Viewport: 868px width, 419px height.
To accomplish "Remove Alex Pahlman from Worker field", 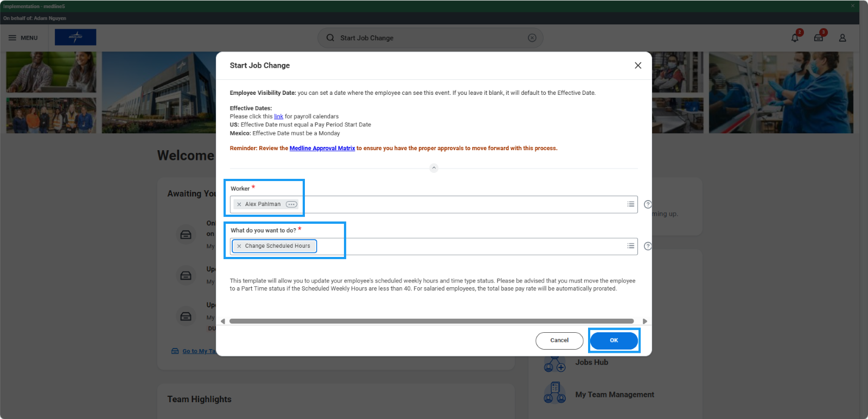I will [239, 204].
